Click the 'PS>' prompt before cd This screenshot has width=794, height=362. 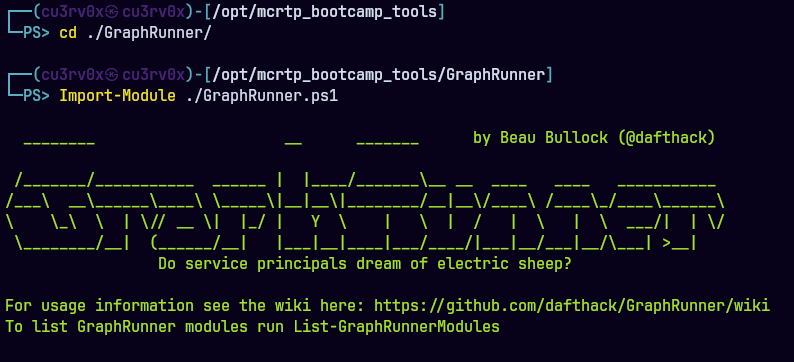36,33
